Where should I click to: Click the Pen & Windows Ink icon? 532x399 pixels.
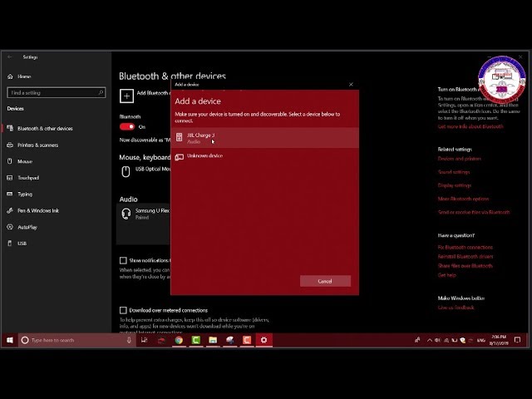(10, 210)
